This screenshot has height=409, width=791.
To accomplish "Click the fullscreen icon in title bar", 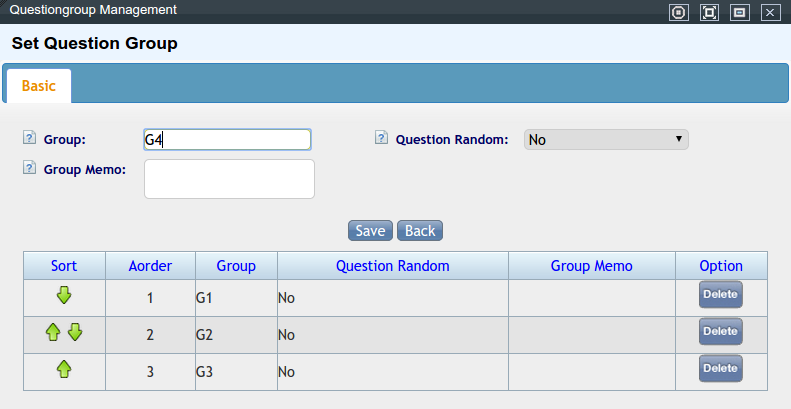I will pos(709,12).
